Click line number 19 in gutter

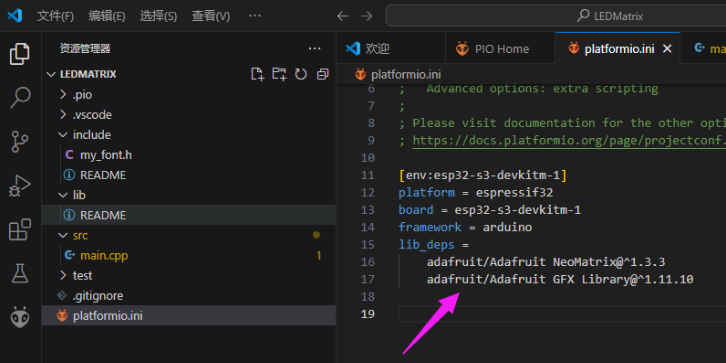click(368, 314)
